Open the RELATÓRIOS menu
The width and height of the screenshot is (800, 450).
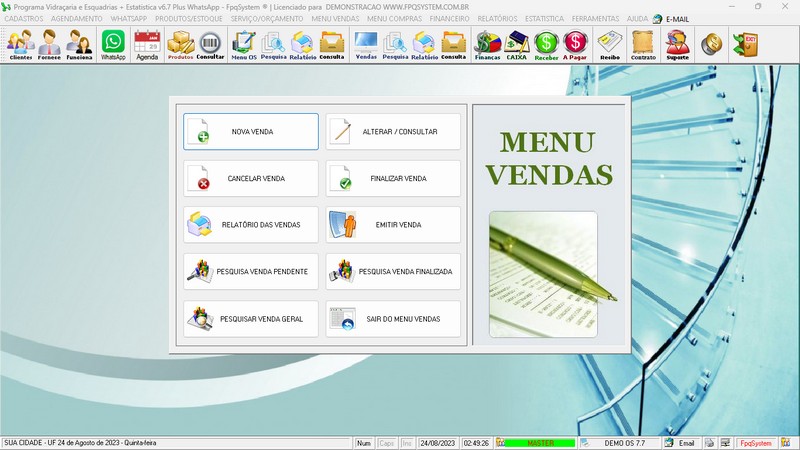point(497,19)
